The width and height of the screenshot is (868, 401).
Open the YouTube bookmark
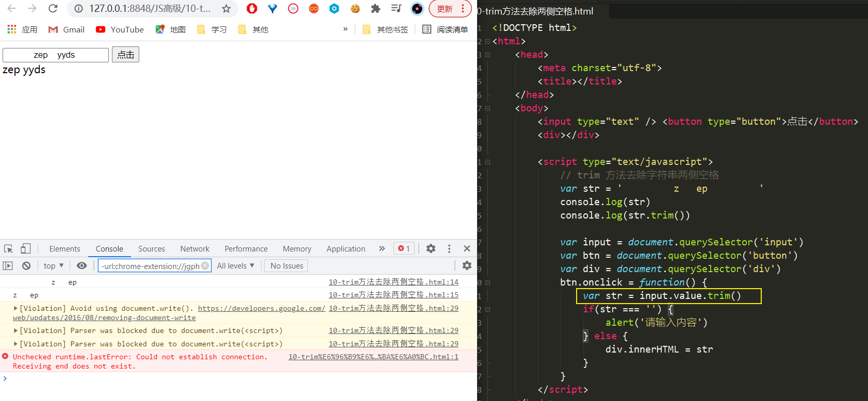click(x=120, y=29)
